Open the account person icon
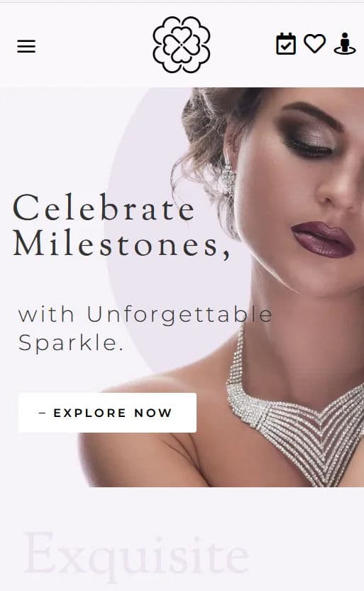This screenshot has width=364, height=591. click(x=344, y=44)
